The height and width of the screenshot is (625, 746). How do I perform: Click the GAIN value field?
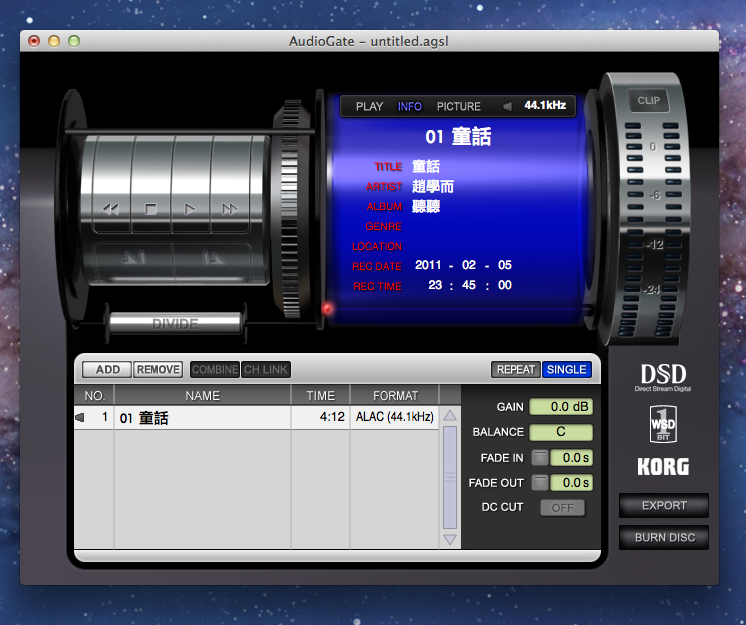[560, 407]
